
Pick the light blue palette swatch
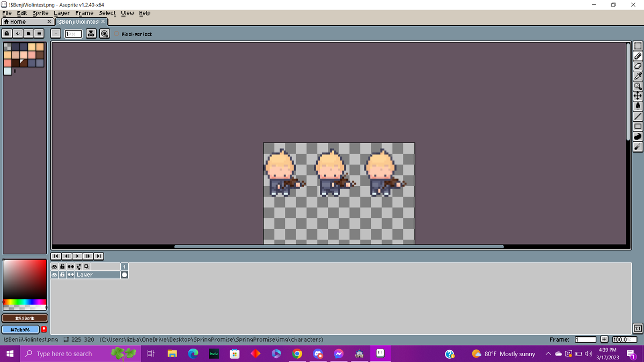(7, 71)
